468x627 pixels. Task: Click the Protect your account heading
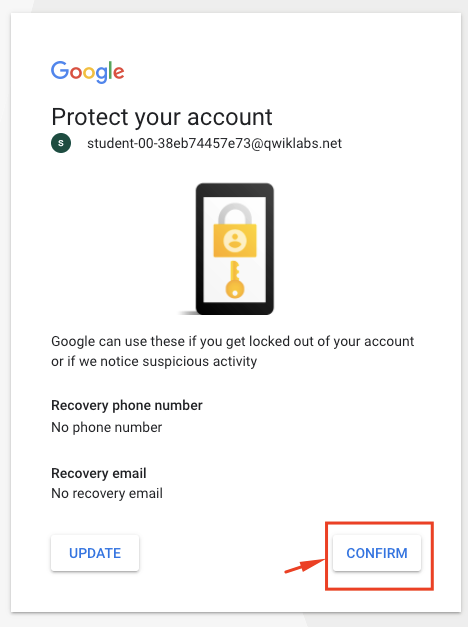(162, 117)
